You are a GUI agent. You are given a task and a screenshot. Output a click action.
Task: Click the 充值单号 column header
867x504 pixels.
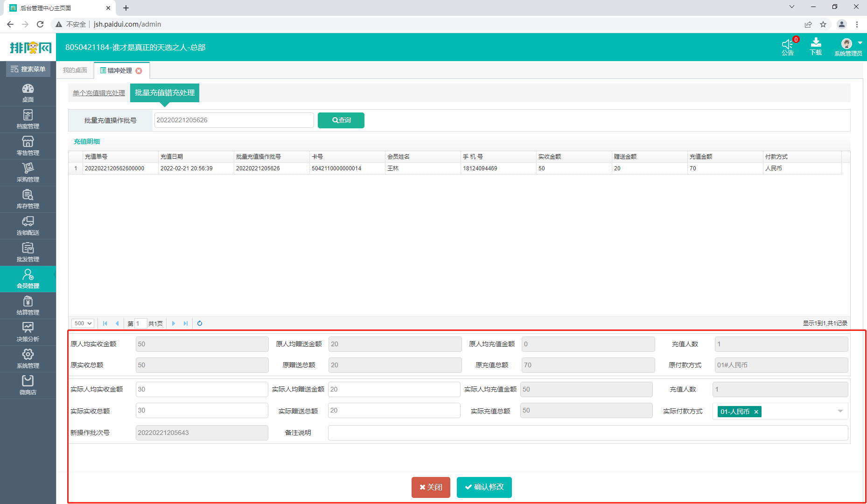pyautogui.click(x=120, y=157)
